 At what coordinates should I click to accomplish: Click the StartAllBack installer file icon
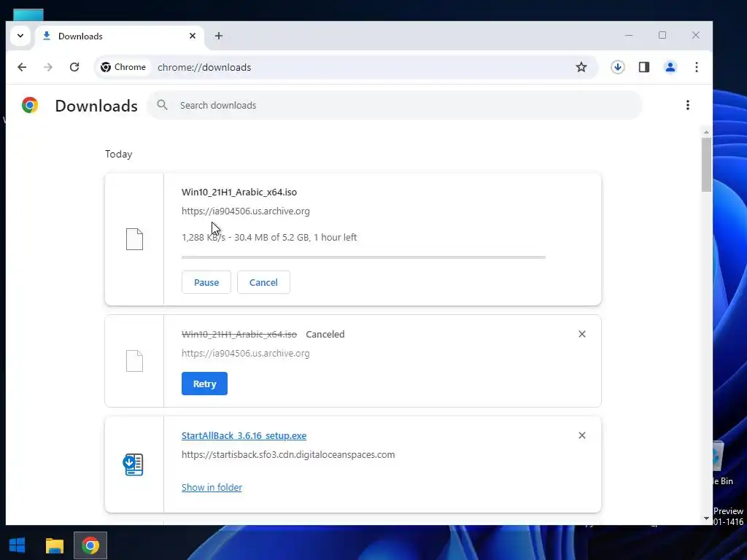[x=133, y=464]
